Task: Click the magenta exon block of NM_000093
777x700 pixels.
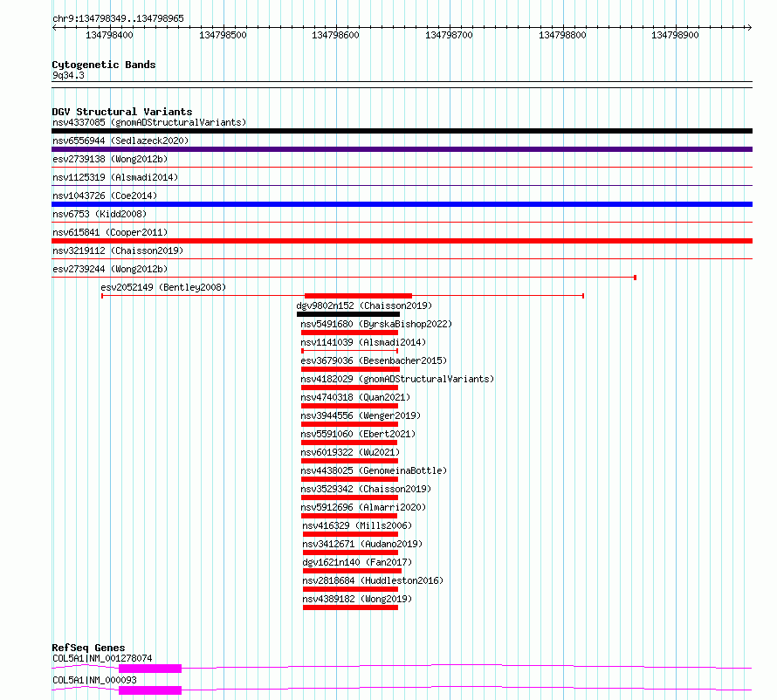Action: pos(150,690)
